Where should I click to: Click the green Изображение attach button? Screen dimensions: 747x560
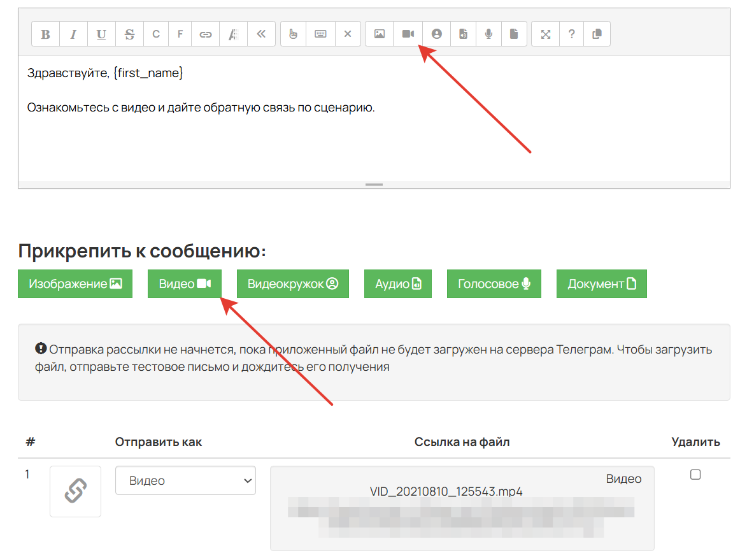[x=75, y=284]
